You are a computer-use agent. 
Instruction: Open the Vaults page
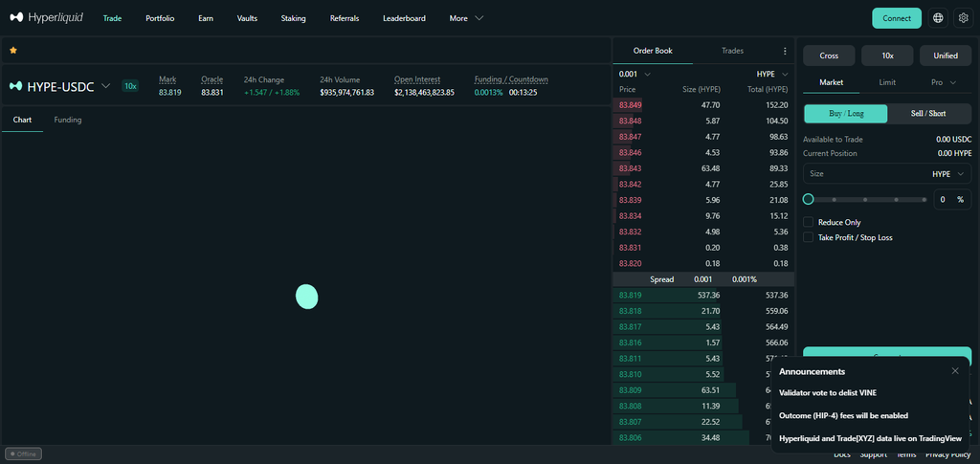tap(248, 19)
